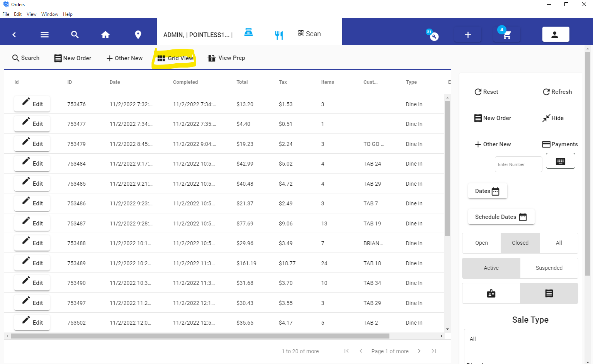Viewport: 593px width, 364px height.
Task: Open the Edit menu
Action: (18, 14)
